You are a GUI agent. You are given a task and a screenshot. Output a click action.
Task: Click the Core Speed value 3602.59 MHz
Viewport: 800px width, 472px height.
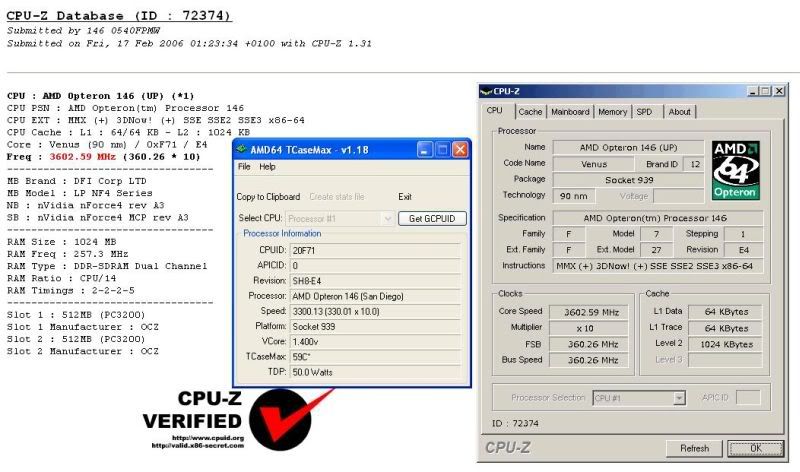(589, 312)
